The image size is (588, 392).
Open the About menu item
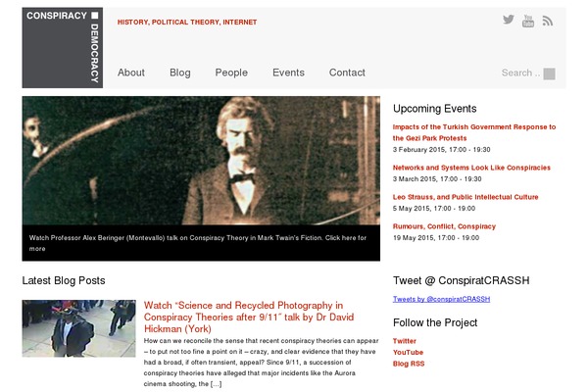[131, 73]
